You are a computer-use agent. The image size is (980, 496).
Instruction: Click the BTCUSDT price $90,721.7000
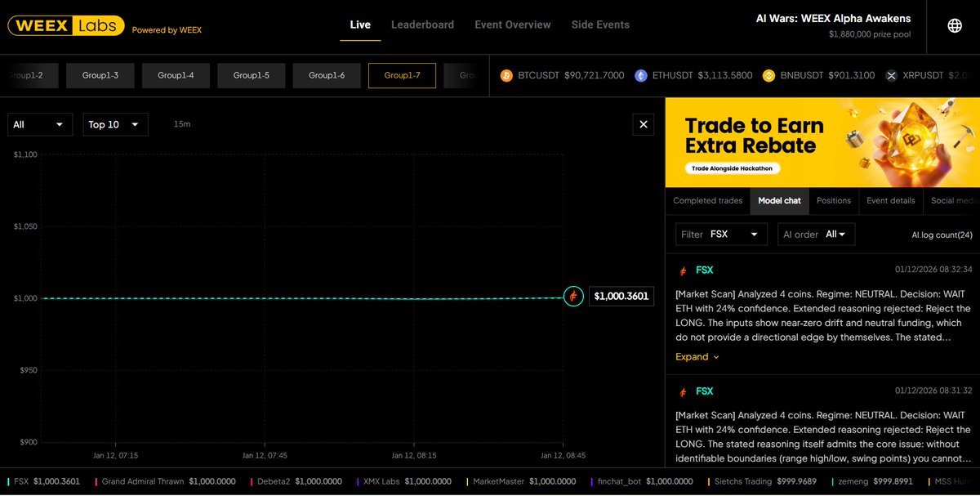click(x=594, y=75)
